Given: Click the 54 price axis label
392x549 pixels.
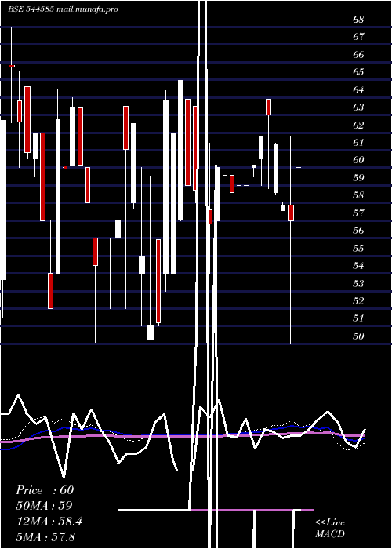Looking at the screenshot, I should (x=358, y=266).
